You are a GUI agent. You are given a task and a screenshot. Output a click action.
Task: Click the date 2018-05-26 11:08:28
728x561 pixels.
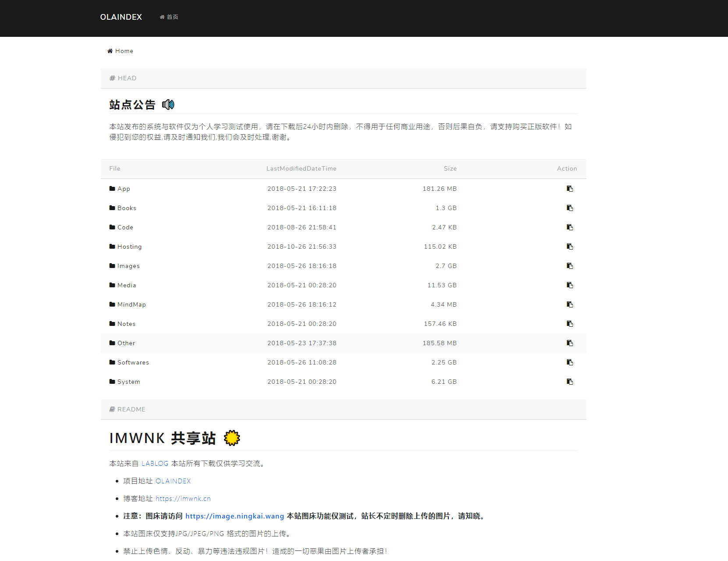[x=302, y=362]
